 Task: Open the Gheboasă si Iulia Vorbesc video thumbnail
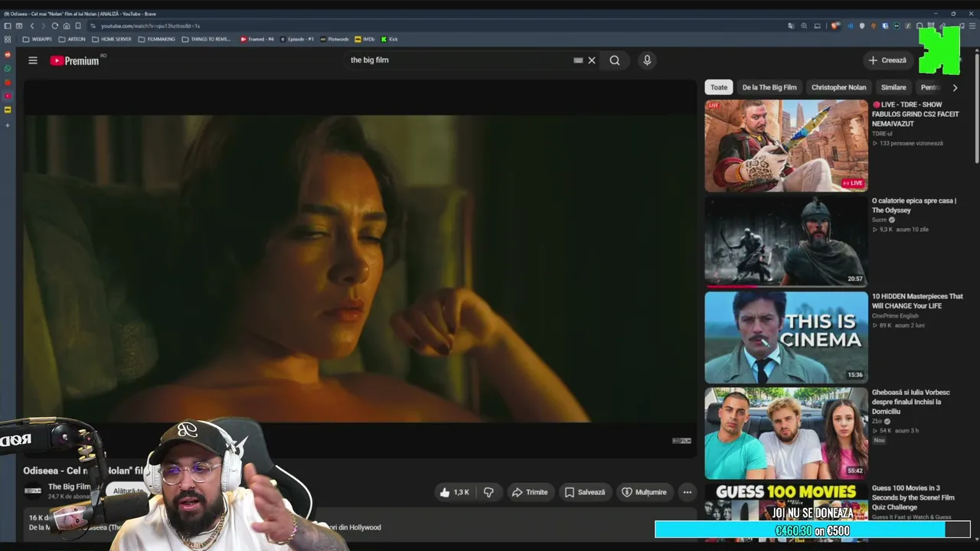786,433
